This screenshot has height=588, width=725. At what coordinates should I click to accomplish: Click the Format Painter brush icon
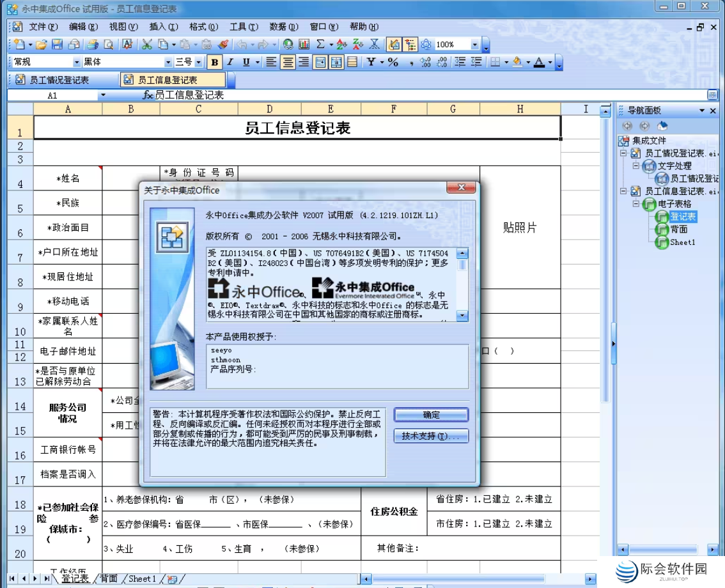pos(222,45)
